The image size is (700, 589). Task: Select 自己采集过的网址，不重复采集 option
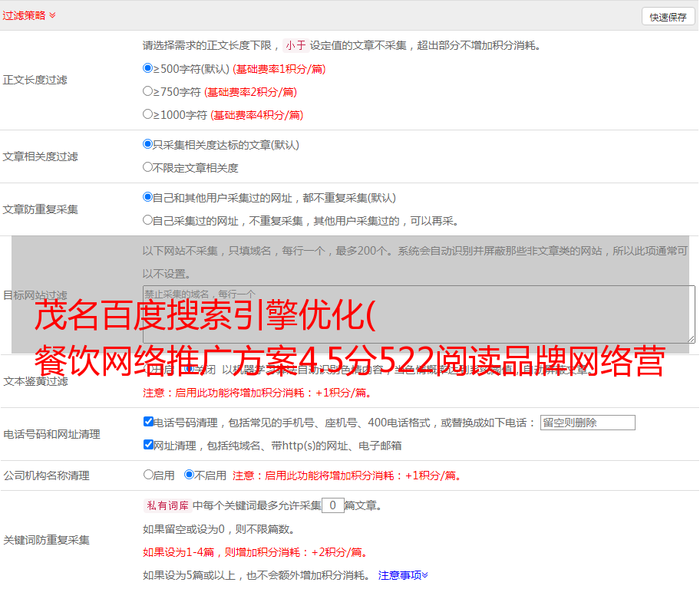click(147, 220)
